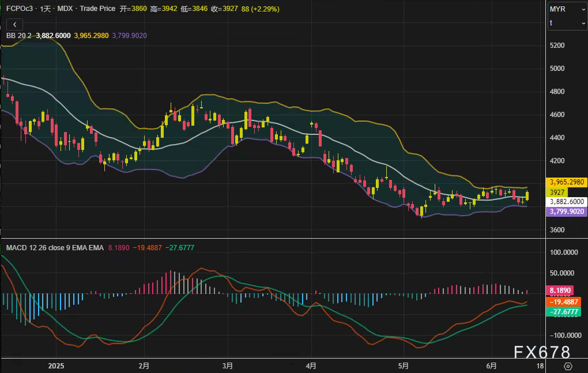The height and width of the screenshot is (373, 588).
Task: Click the white 3,882.6000 middle band price tag
Action: click(x=566, y=202)
